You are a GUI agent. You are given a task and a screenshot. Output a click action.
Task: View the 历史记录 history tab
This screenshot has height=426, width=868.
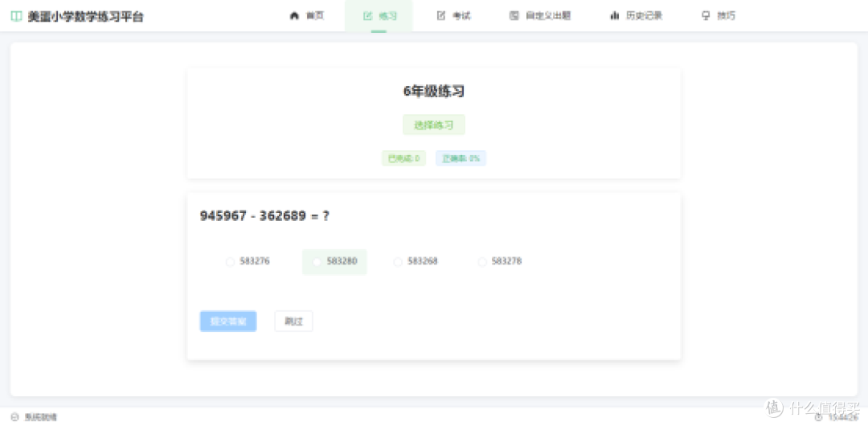point(636,16)
